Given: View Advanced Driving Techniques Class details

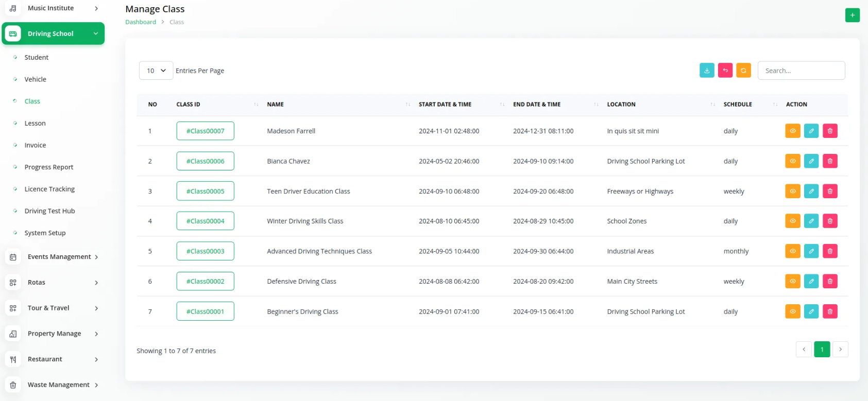Looking at the screenshot, I should (x=792, y=251).
